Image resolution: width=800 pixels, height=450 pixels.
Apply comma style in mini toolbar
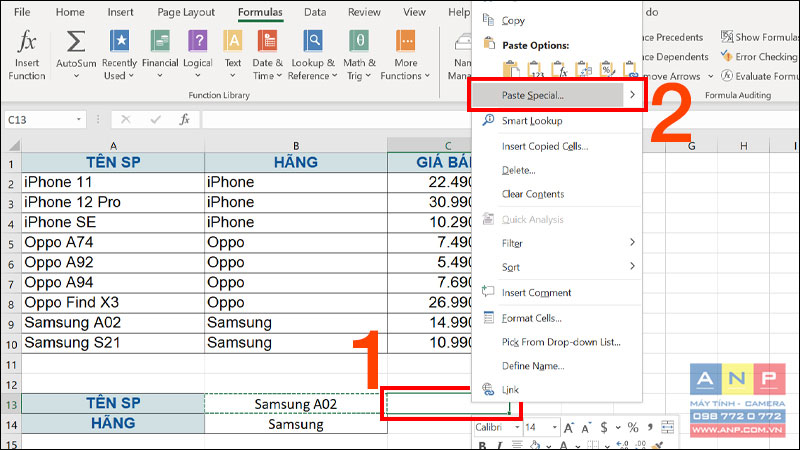pos(650,428)
